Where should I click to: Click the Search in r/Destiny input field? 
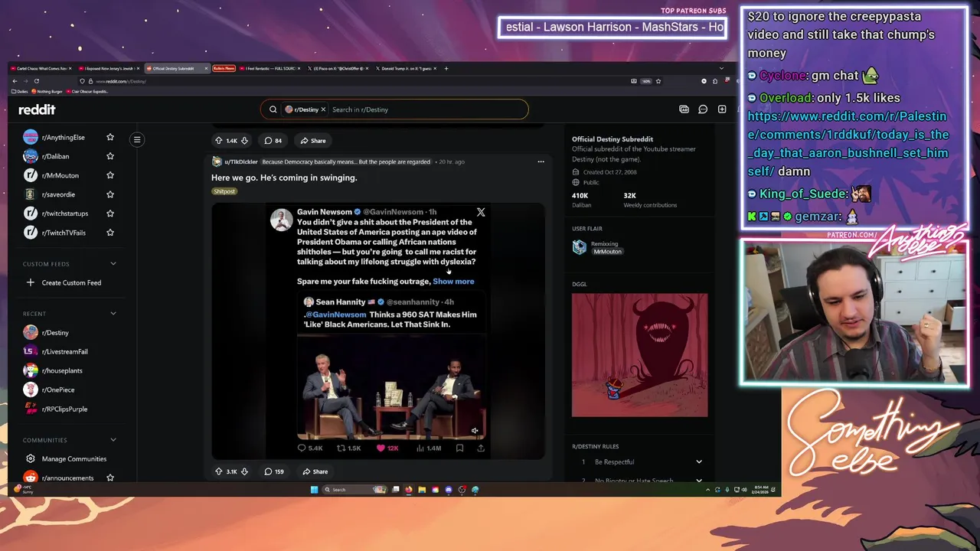coord(427,109)
